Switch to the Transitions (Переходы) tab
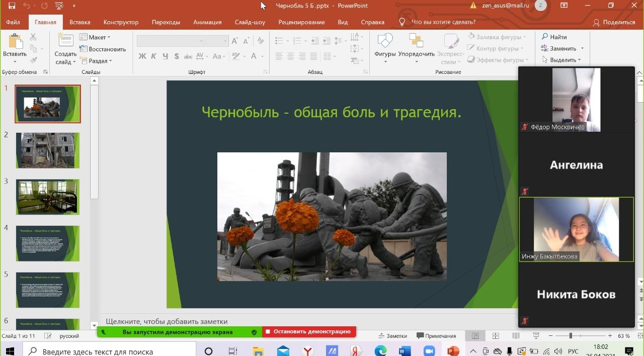644x356 pixels. [x=166, y=22]
